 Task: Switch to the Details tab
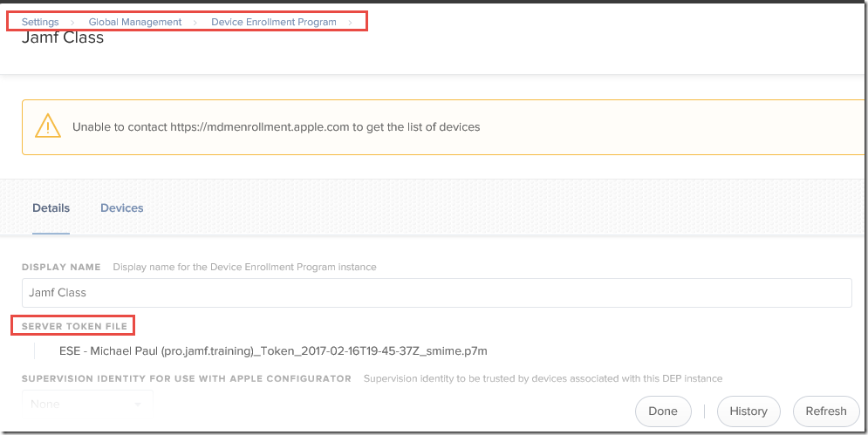tap(51, 208)
